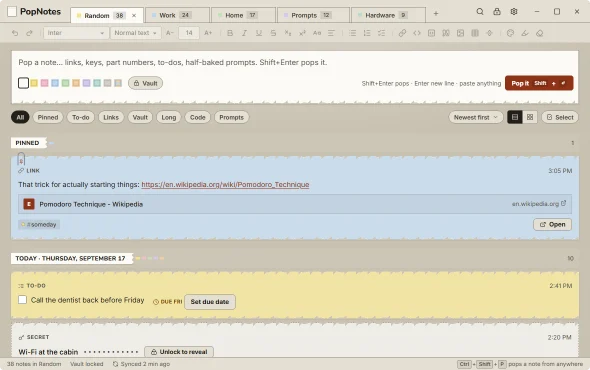Click Open on the Pomodoro note
Viewport: 590px width, 370px height.
pyautogui.click(x=552, y=224)
